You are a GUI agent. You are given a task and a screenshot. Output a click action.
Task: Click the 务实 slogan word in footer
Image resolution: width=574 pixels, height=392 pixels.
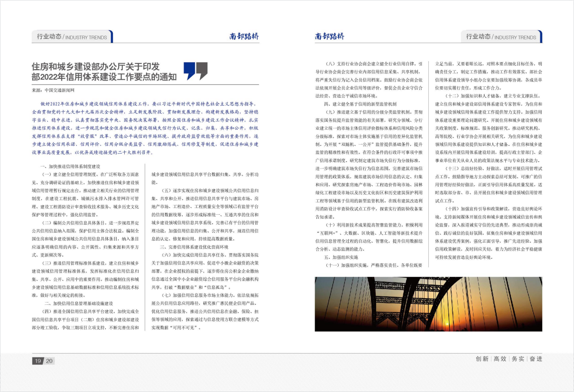(518, 359)
